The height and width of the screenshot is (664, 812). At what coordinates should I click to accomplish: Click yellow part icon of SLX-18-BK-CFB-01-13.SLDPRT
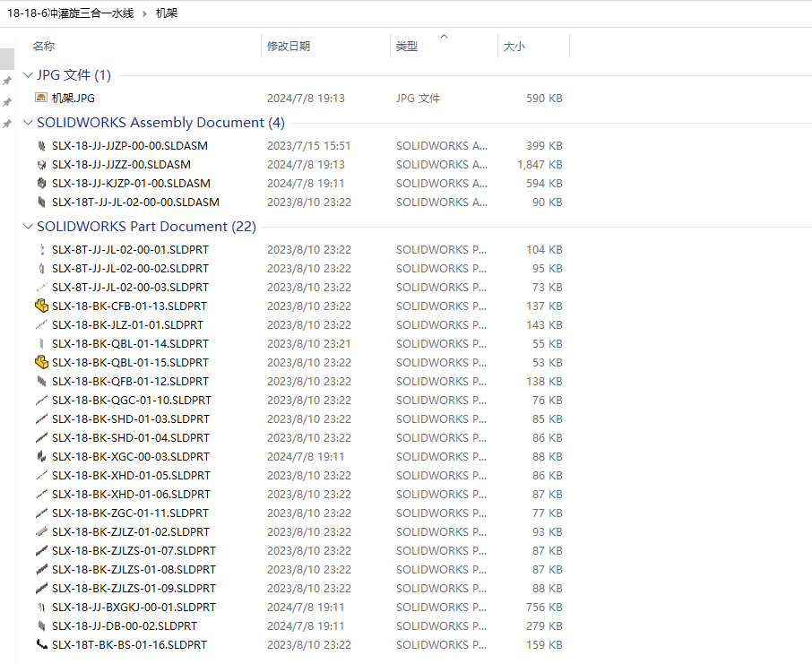point(41,306)
